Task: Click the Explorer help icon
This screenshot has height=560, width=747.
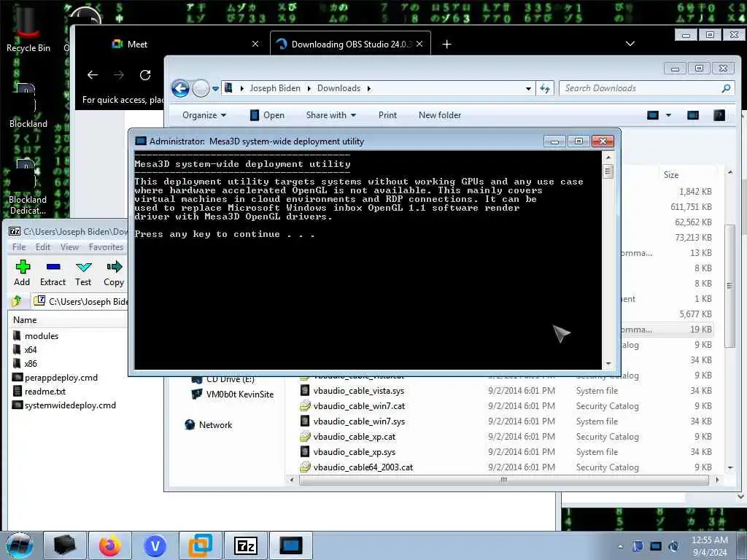Action: pos(719,115)
